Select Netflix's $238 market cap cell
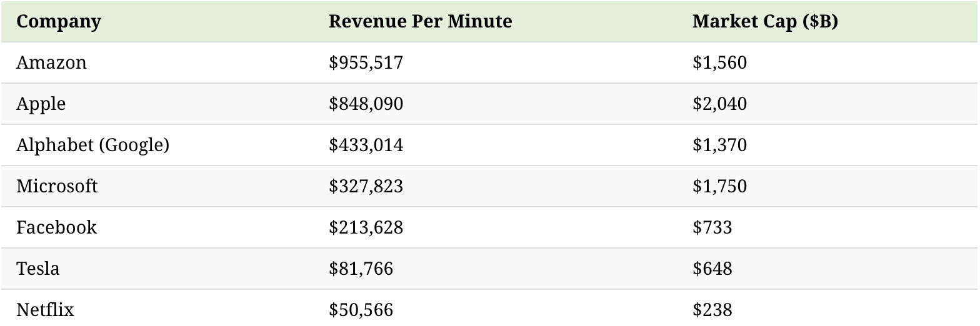The height and width of the screenshot is (326, 980). click(x=712, y=310)
